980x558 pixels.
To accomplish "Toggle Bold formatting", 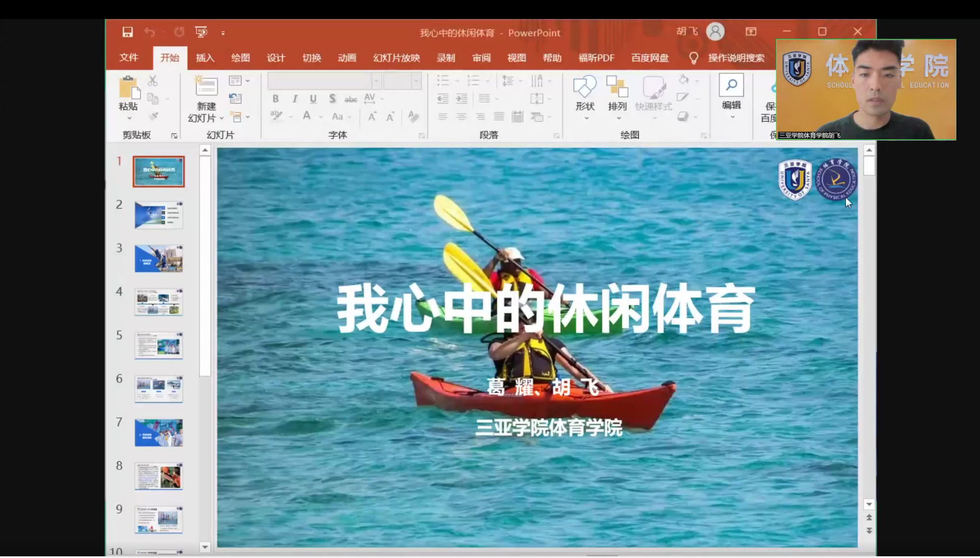I will point(275,99).
